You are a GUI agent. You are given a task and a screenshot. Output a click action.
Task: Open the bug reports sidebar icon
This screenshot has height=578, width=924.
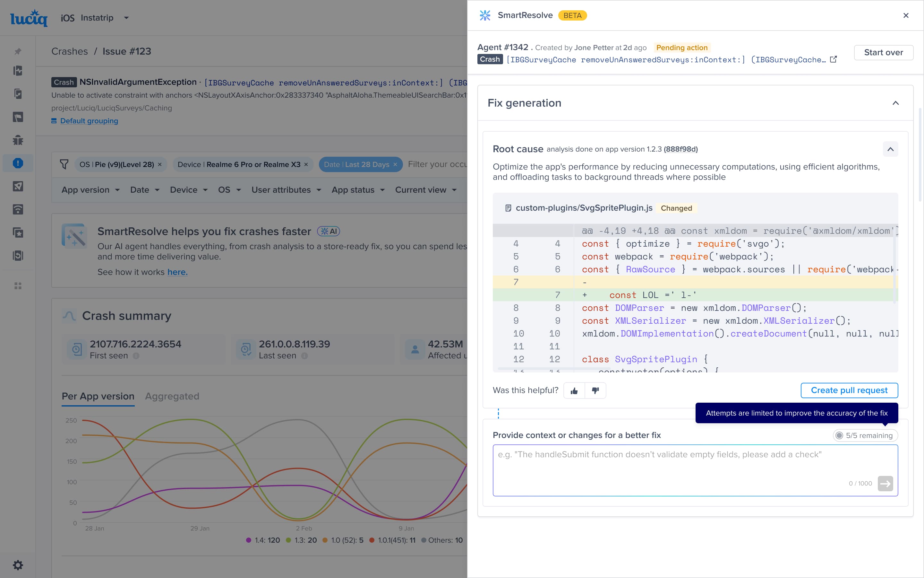18,94
